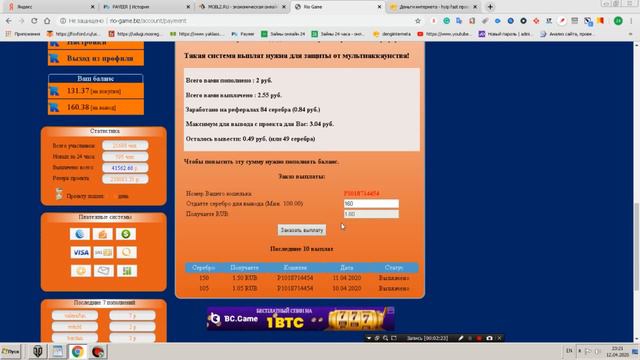Image resolution: width=640 pixels, height=360 pixels.
Task: Open the Chrome three-dot menu
Action: [632, 21]
